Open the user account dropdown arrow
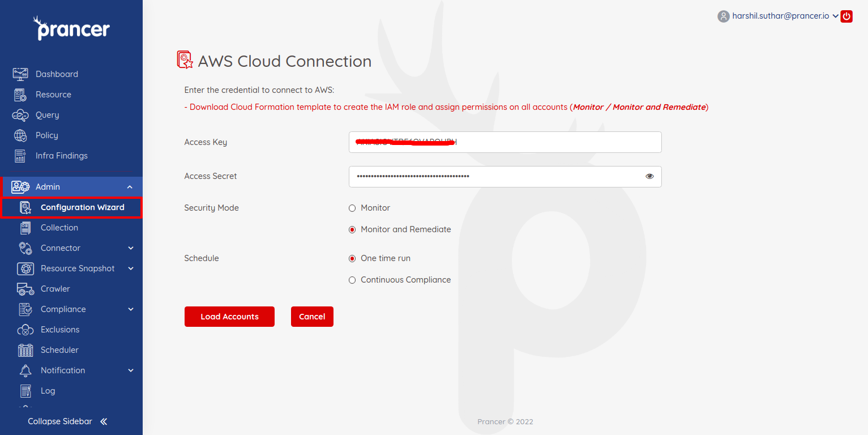 pyautogui.click(x=835, y=16)
